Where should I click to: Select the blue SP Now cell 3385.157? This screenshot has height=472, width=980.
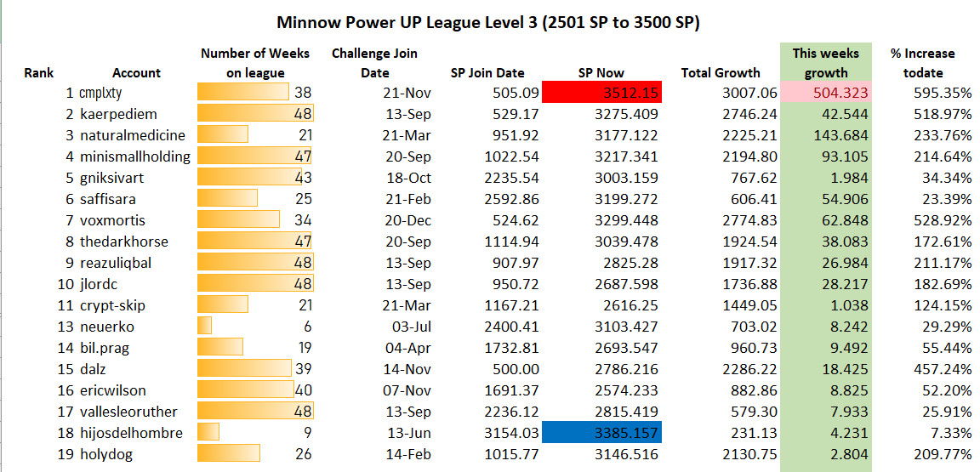click(x=602, y=432)
